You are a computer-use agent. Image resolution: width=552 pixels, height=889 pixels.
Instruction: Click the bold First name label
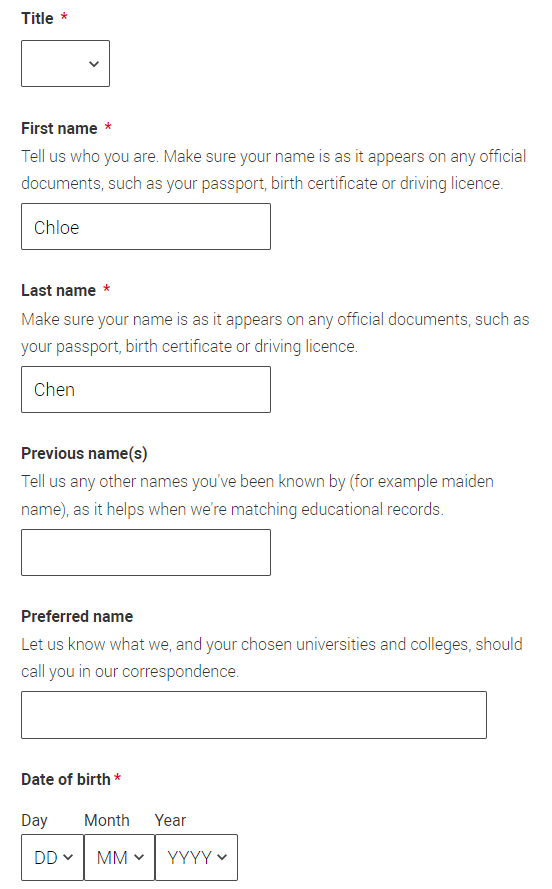click(60, 129)
